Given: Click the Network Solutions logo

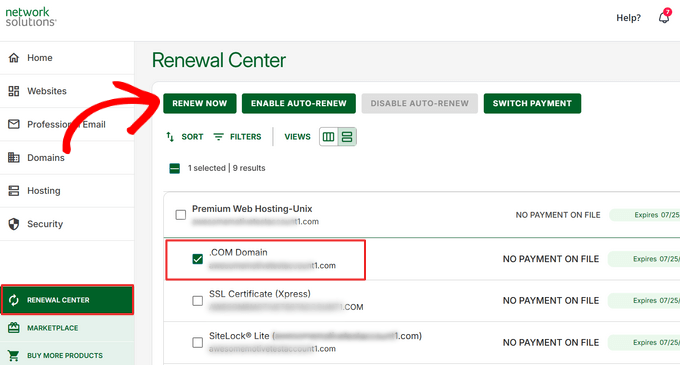Looking at the screenshot, I should click(x=30, y=17).
